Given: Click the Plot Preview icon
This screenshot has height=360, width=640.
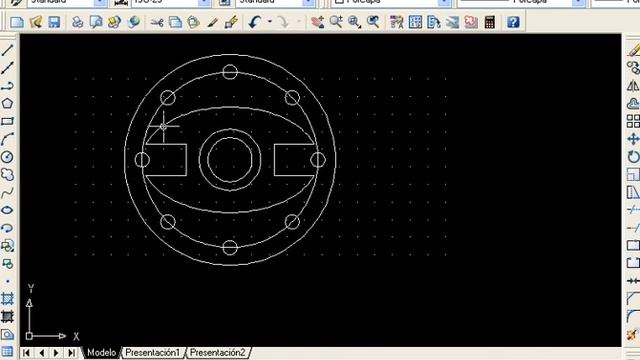Looking at the screenshot, I should tap(96, 22).
